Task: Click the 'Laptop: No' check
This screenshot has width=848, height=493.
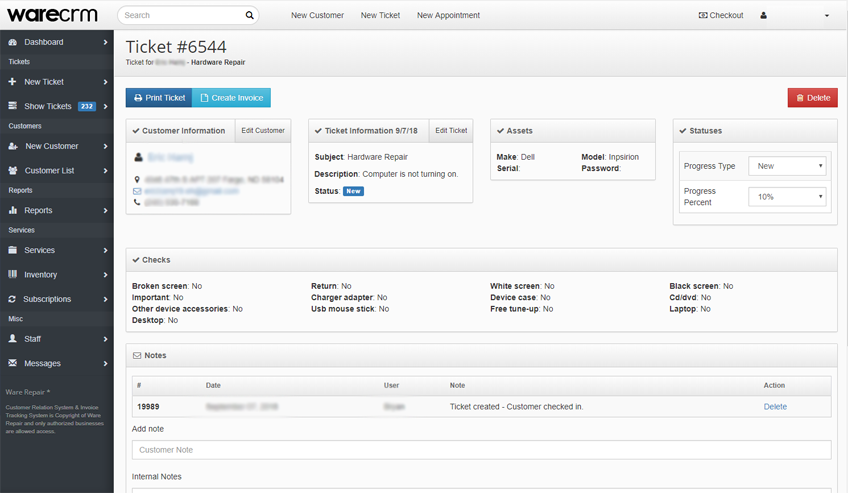Action: [x=690, y=309]
